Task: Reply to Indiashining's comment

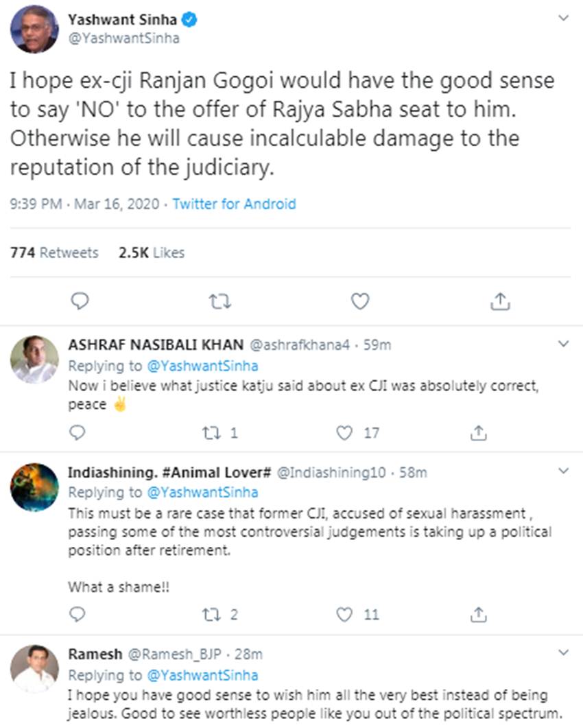Action: (78, 613)
